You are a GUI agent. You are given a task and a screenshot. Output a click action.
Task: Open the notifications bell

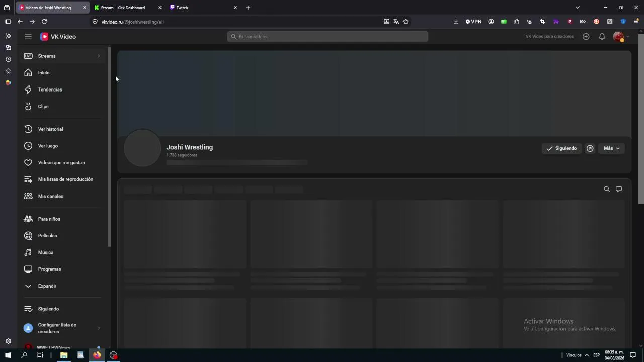602,36
